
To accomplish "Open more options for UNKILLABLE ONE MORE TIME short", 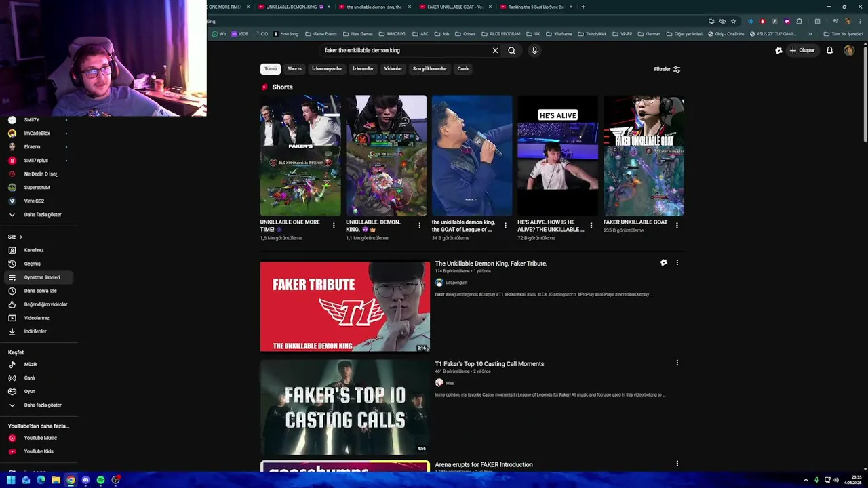I will [x=334, y=225].
